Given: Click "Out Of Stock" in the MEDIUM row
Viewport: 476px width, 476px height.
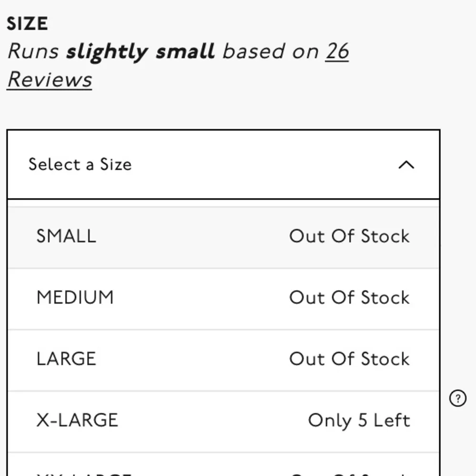Looking at the screenshot, I should coord(349,297).
